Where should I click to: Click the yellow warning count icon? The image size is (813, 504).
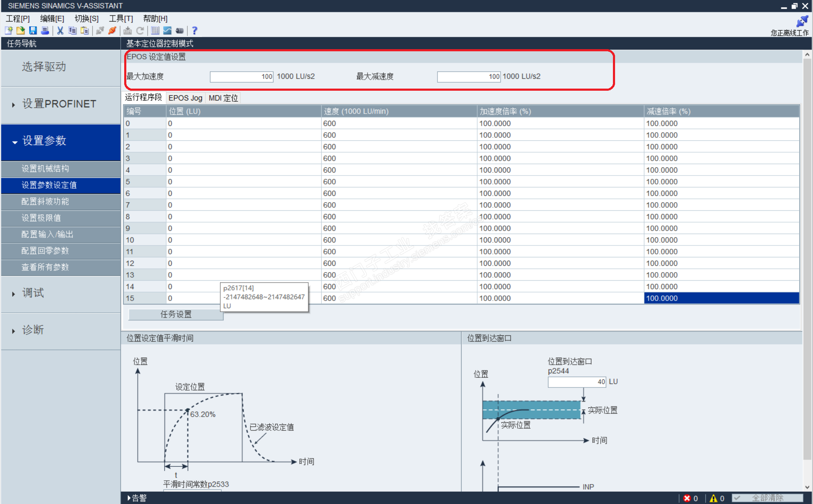pyautogui.click(x=714, y=498)
